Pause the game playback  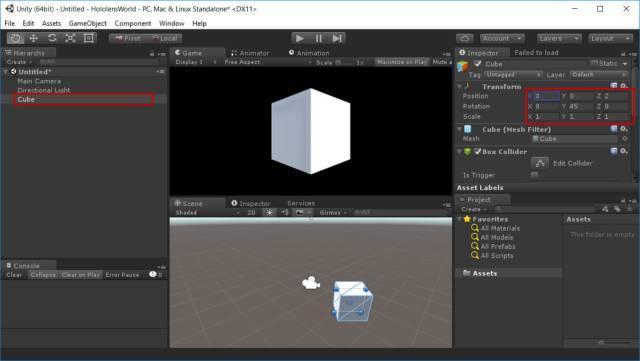pyautogui.click(x=318, y=38)
